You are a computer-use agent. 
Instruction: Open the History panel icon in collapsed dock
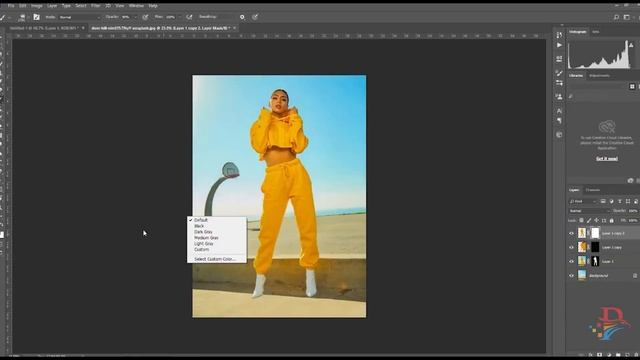point(559,35)
